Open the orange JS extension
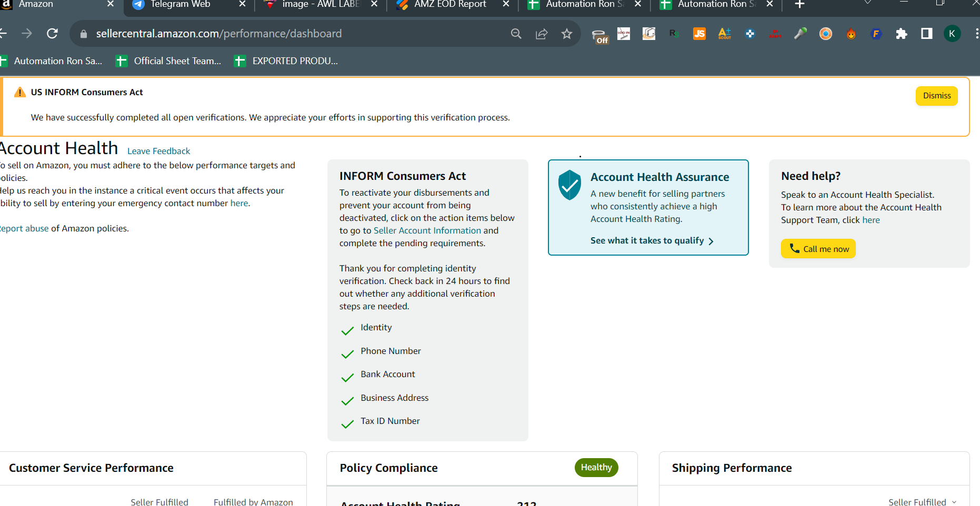Image resolution: width=980 pixels, height=506 pixels. 699,34
